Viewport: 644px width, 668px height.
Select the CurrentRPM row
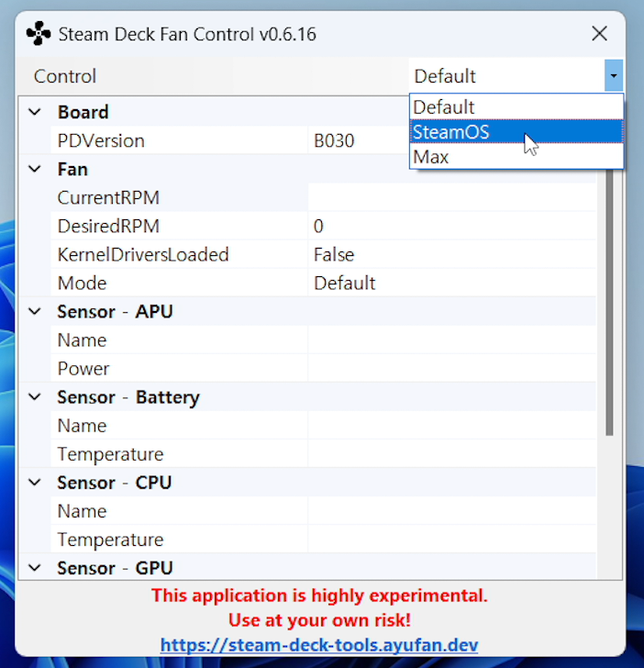click(323, 197)
